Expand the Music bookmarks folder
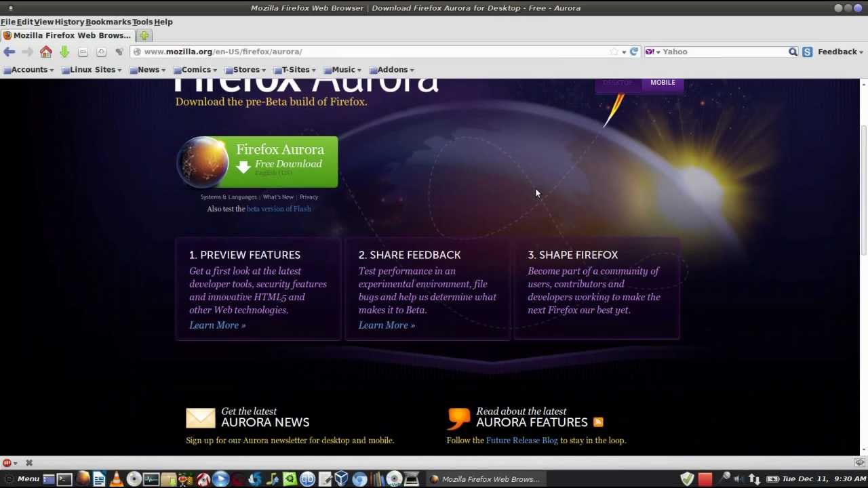The image size is (868, 488). 342,70
